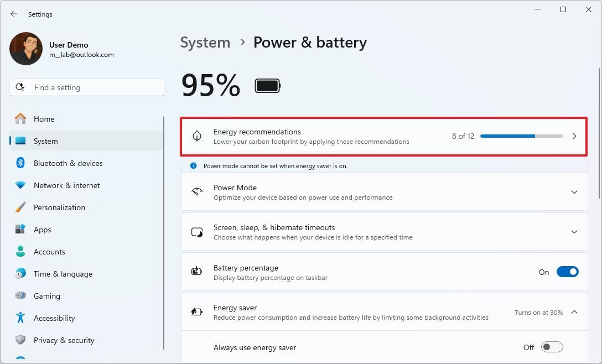
Task: Select the Gaming sidebar icon
Action: pos(20,296)
